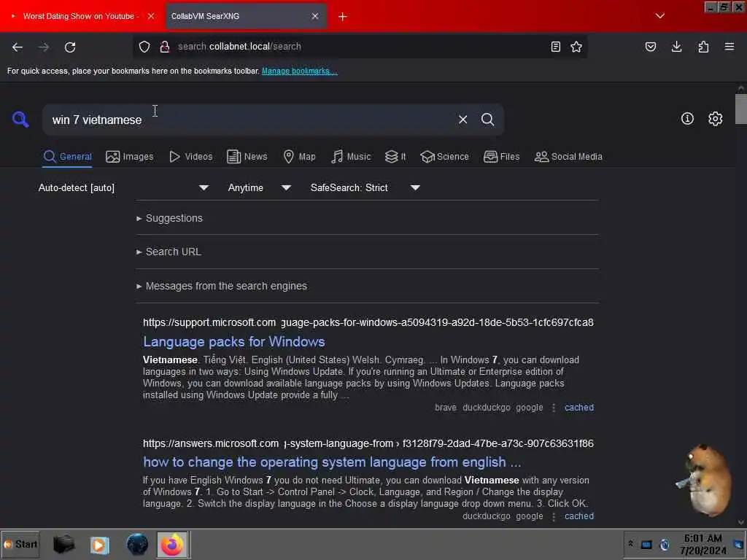747x560 pixels.
Task: Open the Extensions puzzle icon
Action: coord(703,47)
